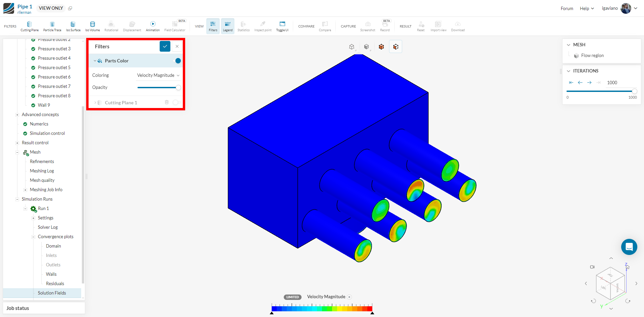The height and width of the screenshot is (317, 644).
Task: Open the Animation filter
Action: coord(153,26)
